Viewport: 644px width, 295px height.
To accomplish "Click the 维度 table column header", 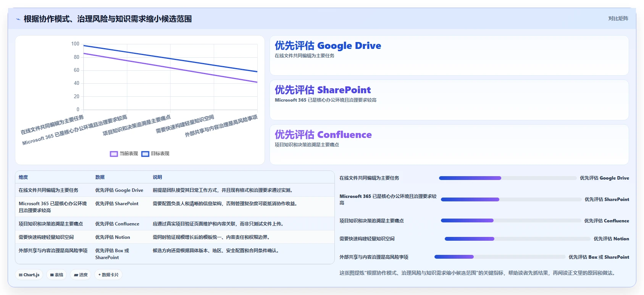I will click(x=23, y=177).
